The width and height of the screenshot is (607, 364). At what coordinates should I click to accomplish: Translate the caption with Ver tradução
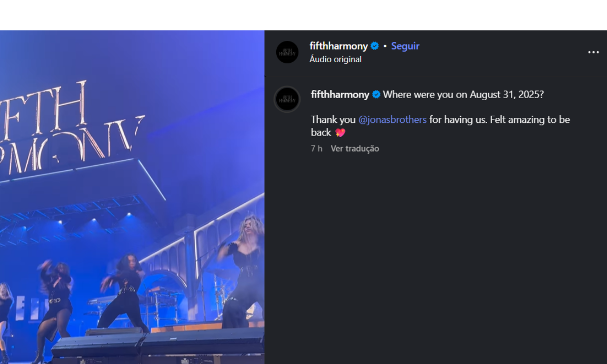pos(355,149)
